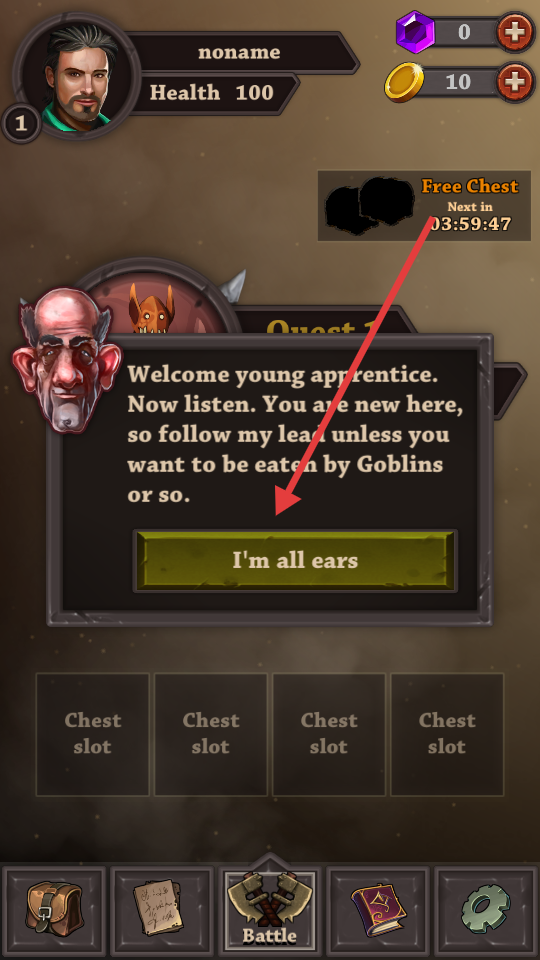Open the backpack inventory icon
Image resolution: width=540 pixels, height=960 pixels.
pyautogui.click(x=54, y=912)
